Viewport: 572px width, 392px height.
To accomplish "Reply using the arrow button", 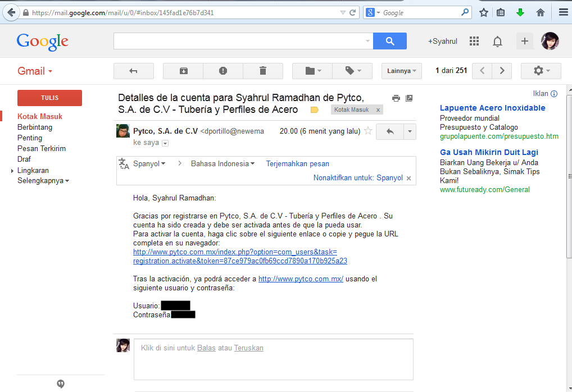I will [390, 131].
